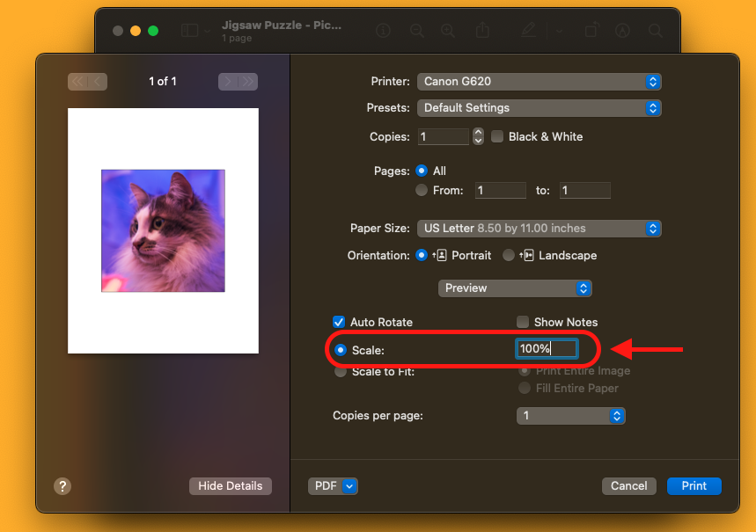This screenshot has width=756, height=532.
Task: Select the All pages radio button
Action: [422, 171]
